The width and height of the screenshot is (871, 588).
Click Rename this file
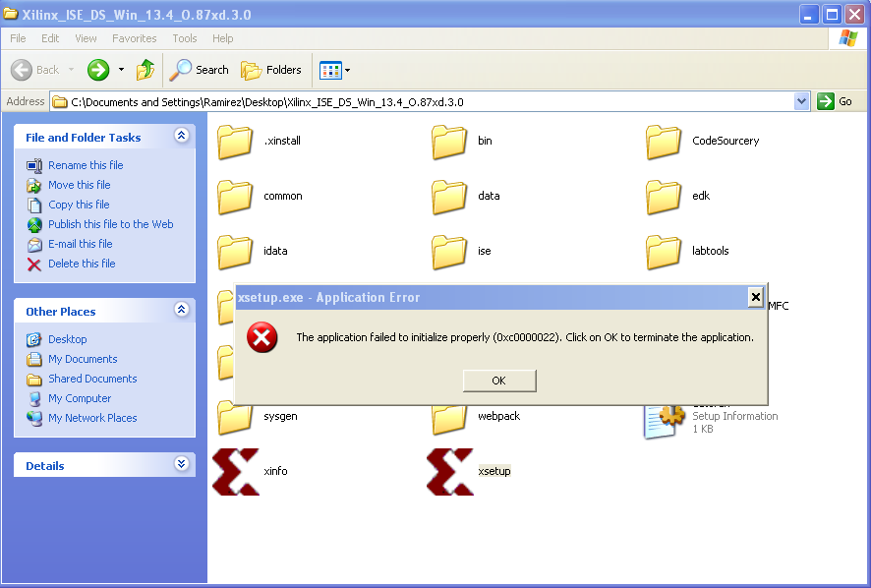[x=86, y=165]
